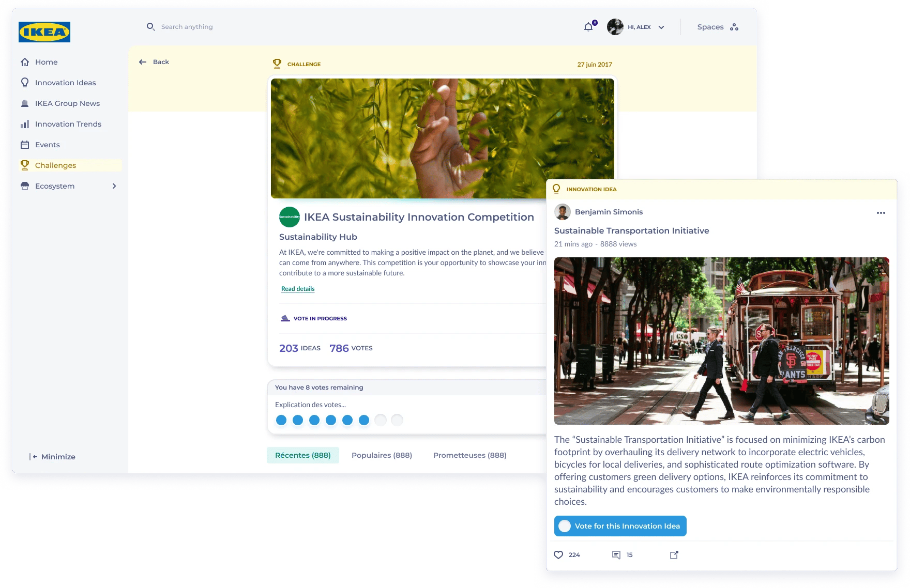Viewport: 910px width, 588px height.
Task: Open Innovation Ideas in the sidebar
Action: [x=66, y=83]
